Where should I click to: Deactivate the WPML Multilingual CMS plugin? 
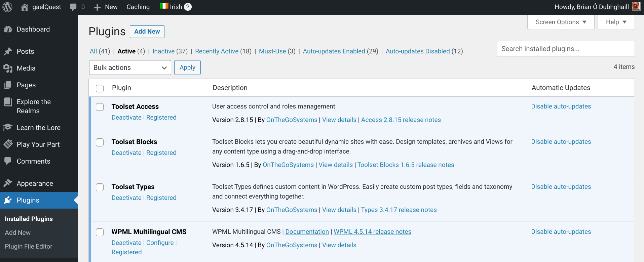(126, 243)
